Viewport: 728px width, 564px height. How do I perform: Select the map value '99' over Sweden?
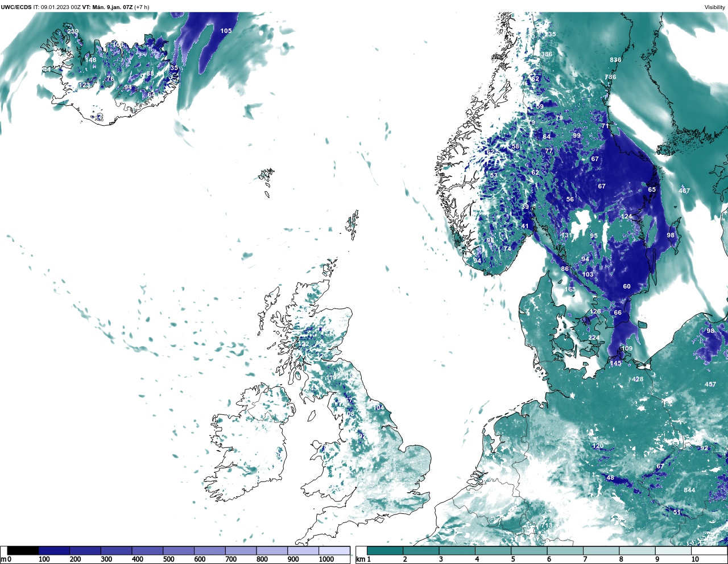(577, 135)
